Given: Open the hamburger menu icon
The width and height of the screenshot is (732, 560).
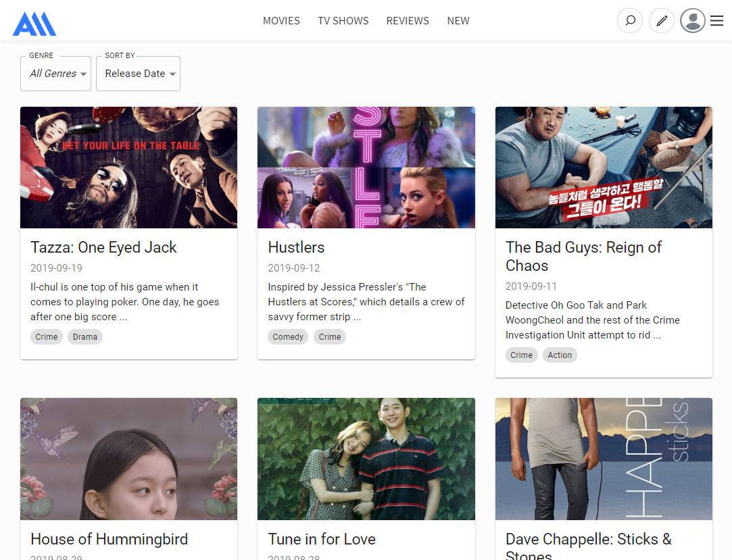Looking at the screenshot, I should tap(716, 20).
